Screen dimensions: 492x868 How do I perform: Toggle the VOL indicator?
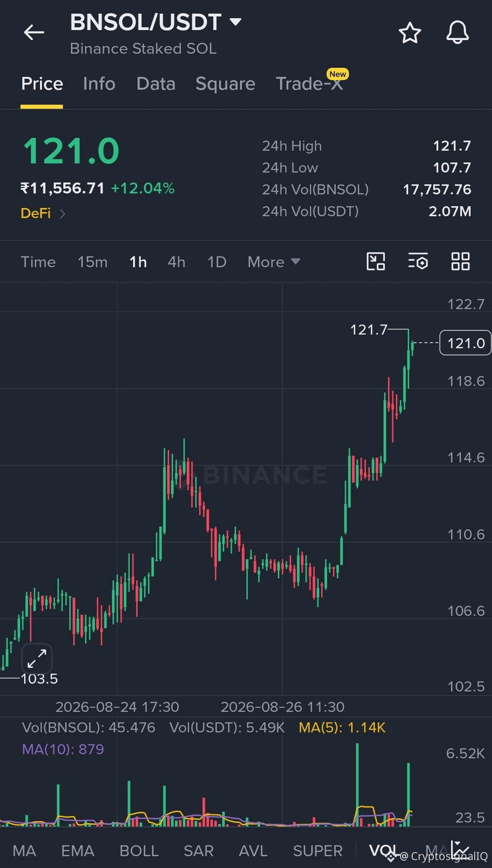point(383,851)
